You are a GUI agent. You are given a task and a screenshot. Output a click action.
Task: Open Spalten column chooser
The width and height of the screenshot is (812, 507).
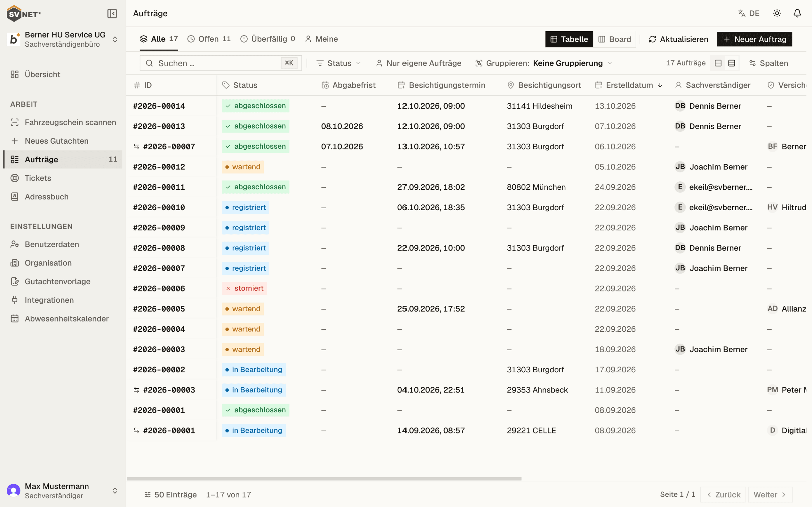click(x=769, y=63)
